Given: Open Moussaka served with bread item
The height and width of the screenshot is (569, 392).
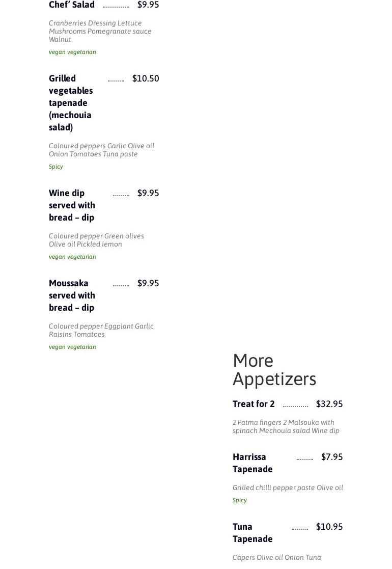Looking at the screenshot, I should point(72,295).
